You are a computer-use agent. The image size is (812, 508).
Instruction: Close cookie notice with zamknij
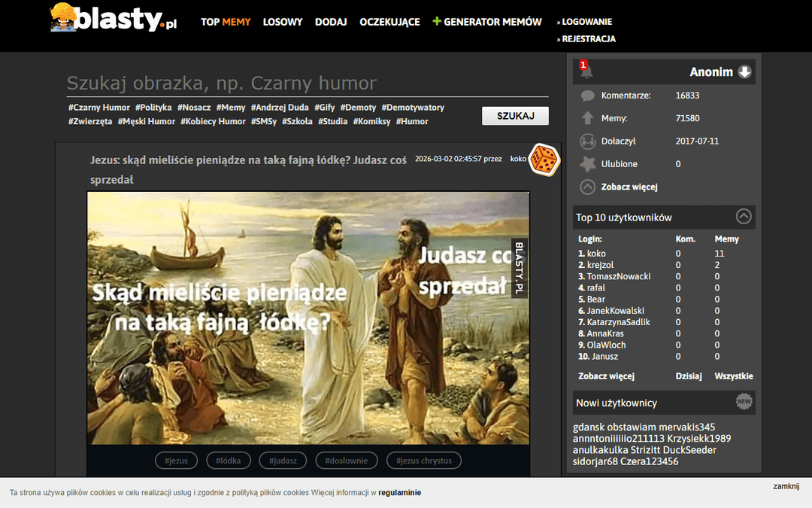(786, 486)
